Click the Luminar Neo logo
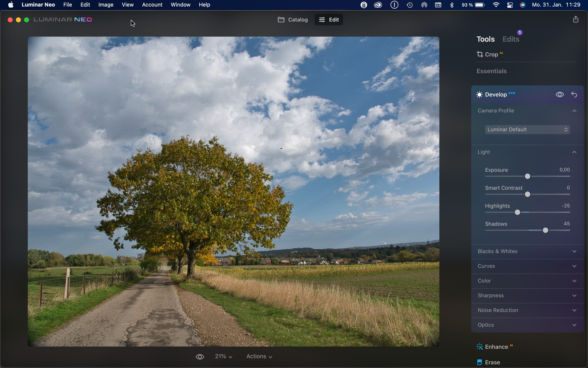The image size is (588, 368). click(63, 19)
